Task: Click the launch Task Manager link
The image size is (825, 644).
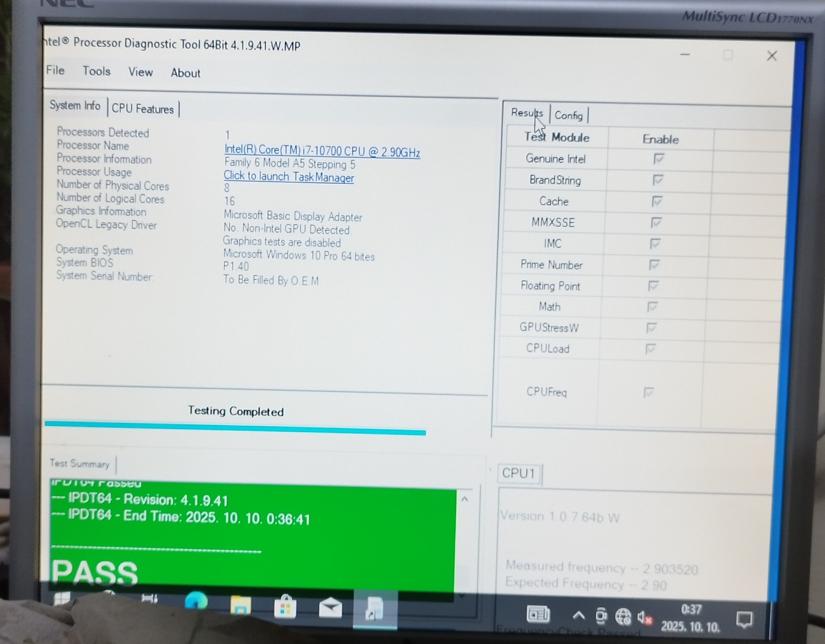Action: pyautogui.click(x=288, y=176)
